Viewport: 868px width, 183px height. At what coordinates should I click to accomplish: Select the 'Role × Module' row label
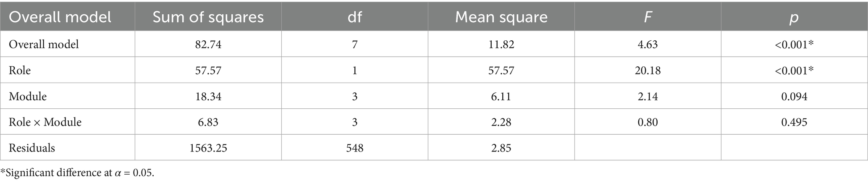(x=45, y=122)
